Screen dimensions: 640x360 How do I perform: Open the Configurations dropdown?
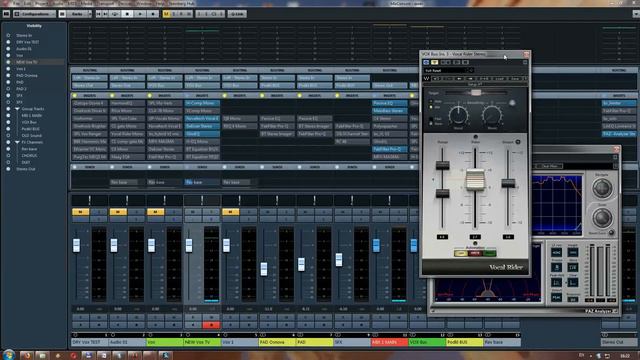point(34,14)
